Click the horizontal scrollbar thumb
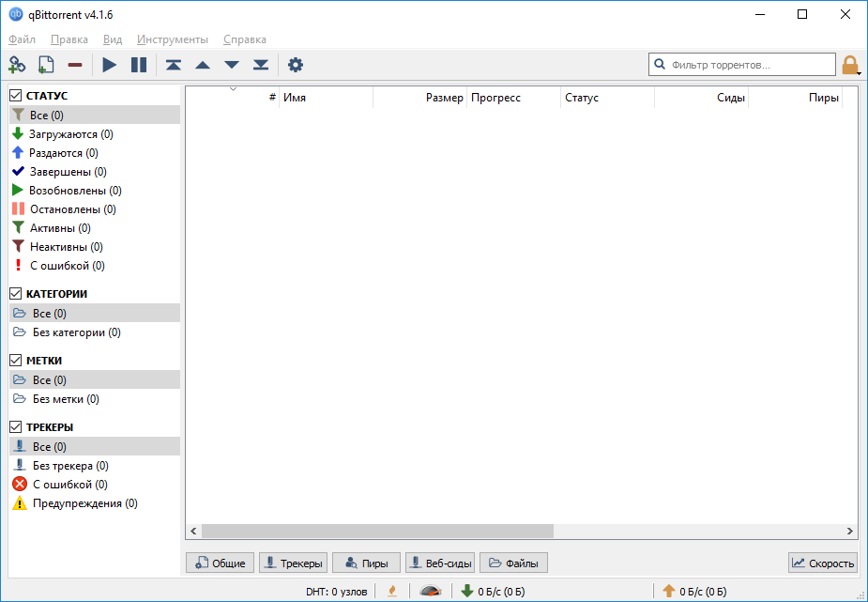Image resolution: width=868 pixels, height=602 pixels. (x=377, y=532)
